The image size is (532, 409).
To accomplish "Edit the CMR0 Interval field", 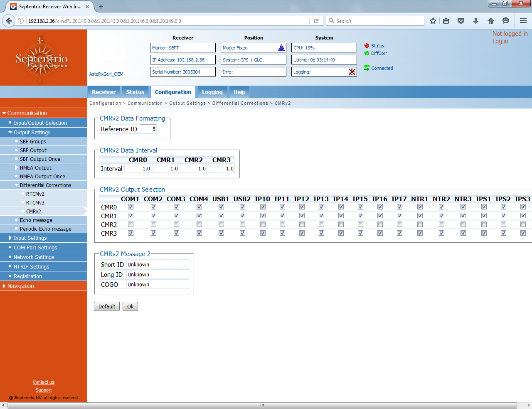I will (x=138, y=169).
